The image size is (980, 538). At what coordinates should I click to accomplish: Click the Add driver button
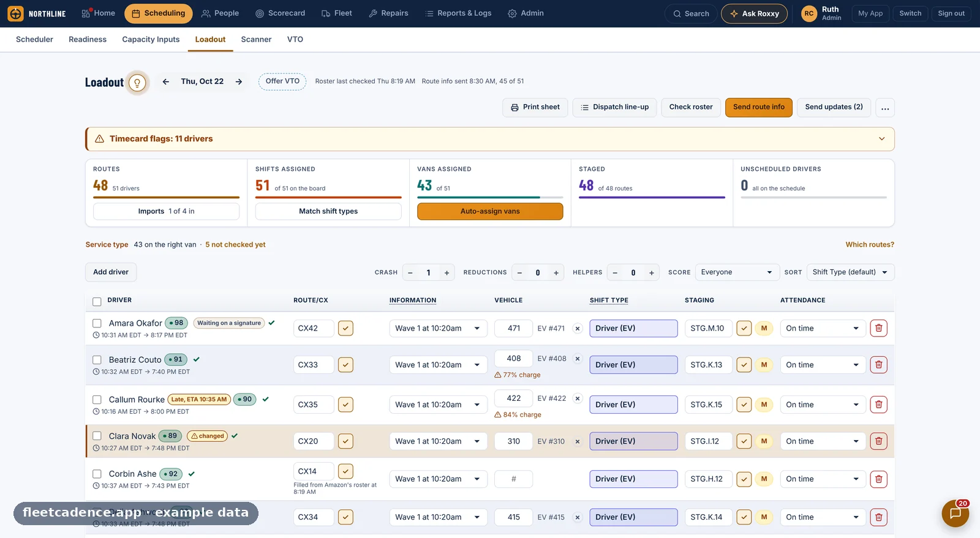click(x=111, y=272)
